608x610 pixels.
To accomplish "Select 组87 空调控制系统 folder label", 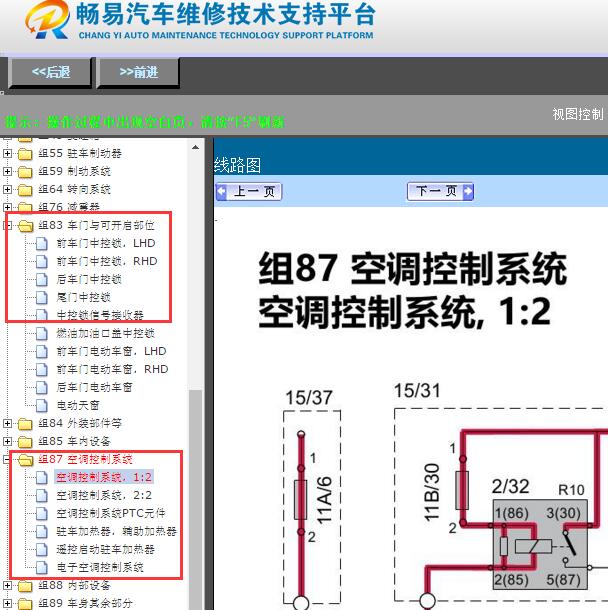I will pos(86,459).
